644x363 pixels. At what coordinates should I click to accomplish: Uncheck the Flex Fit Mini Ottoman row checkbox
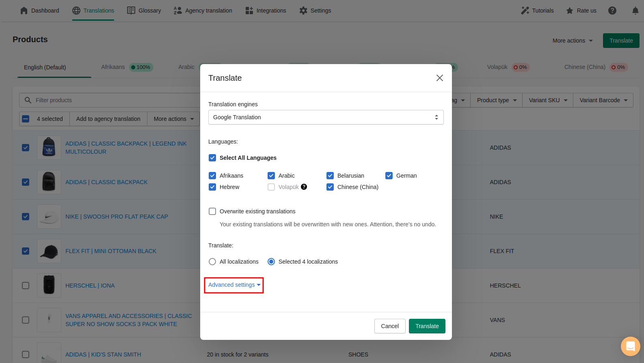click(x=26, y=251)
